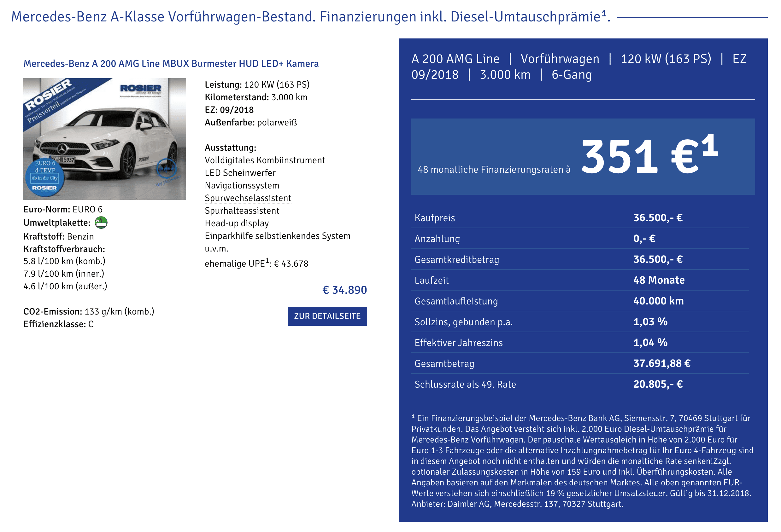Click the Volldigitales Kombiinstrument feature
Image resolution: width=781 pixels, height=532 pixels.
[x=265, y=160]
